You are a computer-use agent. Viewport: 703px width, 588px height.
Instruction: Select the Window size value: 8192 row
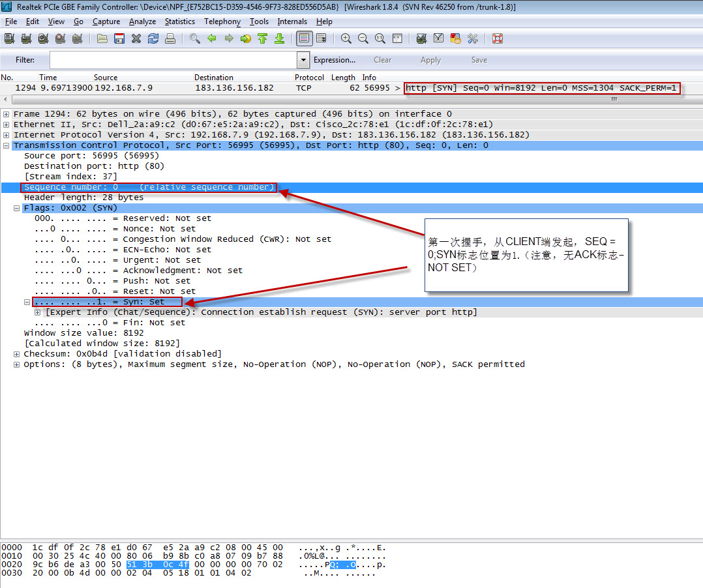84,333
